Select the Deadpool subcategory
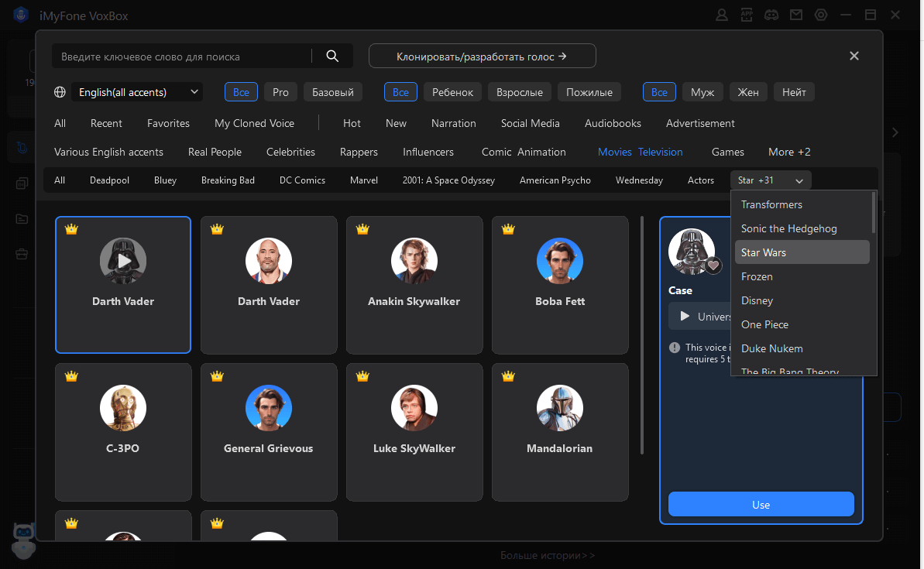 click(110, 180)
